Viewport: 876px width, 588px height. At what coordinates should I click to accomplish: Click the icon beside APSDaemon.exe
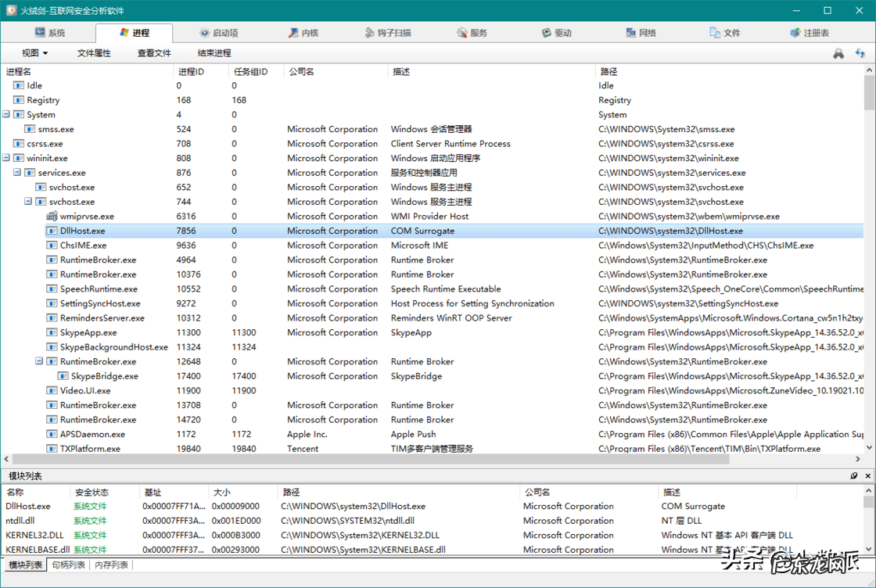52,435
